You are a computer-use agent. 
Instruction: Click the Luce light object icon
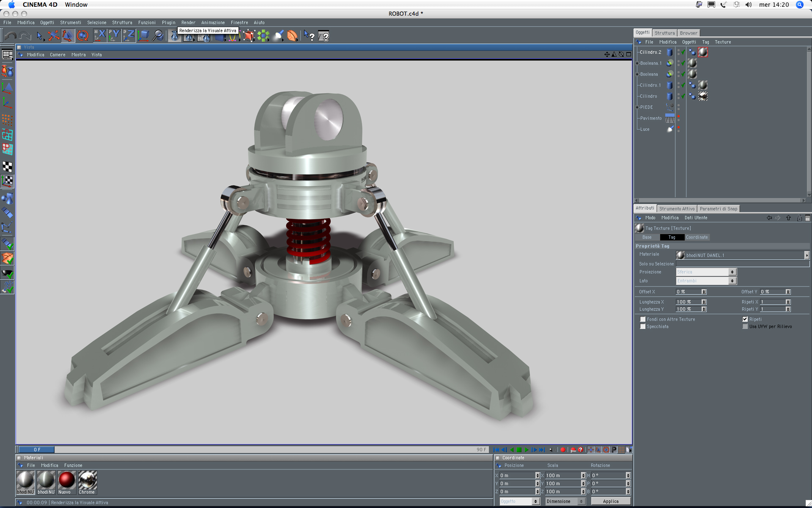pos(670,129)
